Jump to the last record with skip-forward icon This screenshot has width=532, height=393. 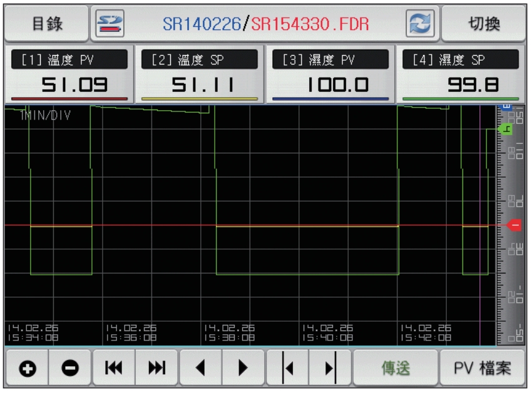point(156,368)
